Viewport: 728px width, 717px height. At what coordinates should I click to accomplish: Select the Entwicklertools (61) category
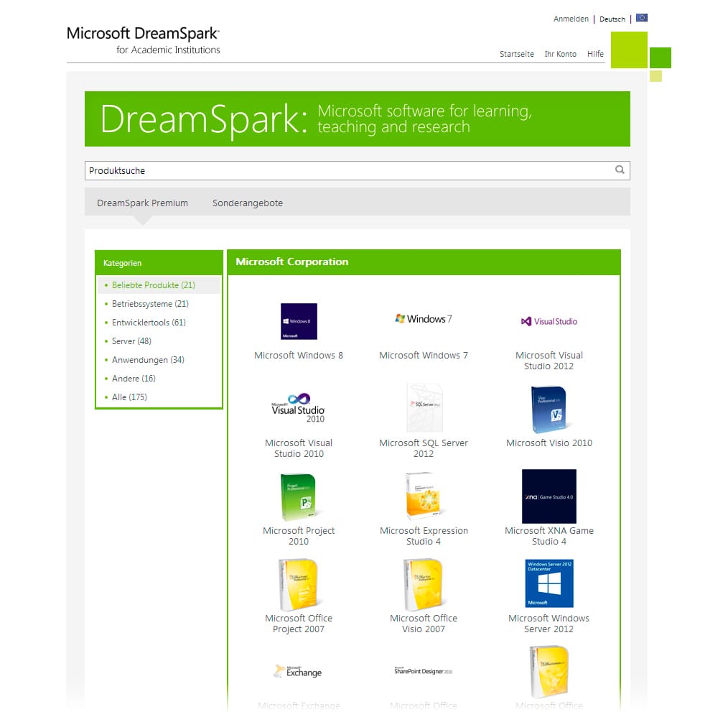149,323
